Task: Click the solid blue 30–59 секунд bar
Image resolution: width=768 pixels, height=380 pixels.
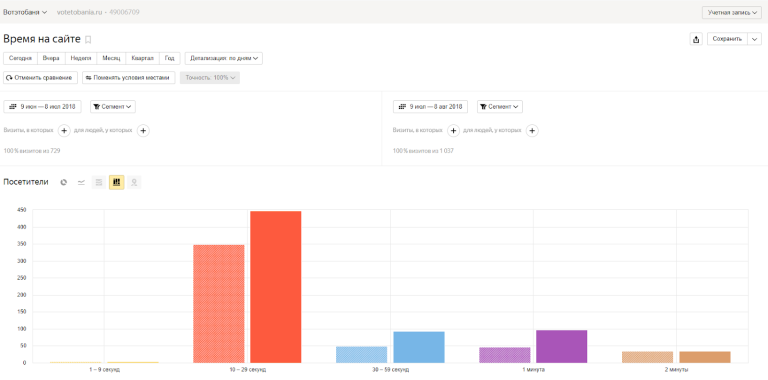Action: click(x=419, y=347)
